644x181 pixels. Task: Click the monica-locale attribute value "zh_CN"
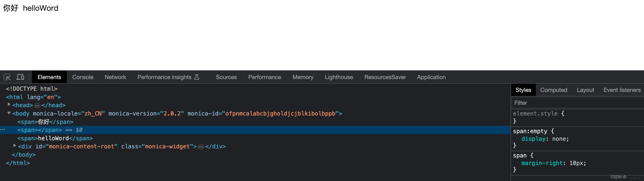pyautogui.click(x=93, y=114)
